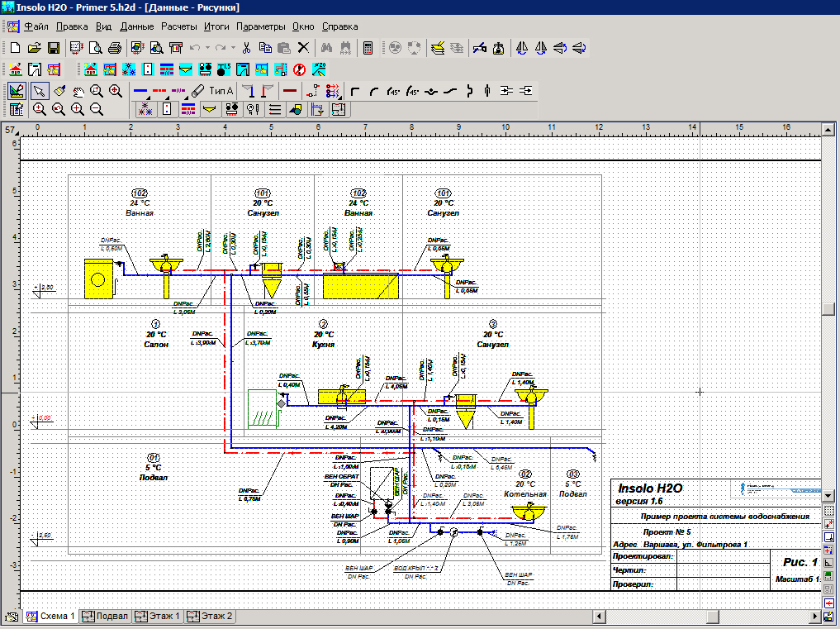
Task: Click the yellow bathtub symbol in drawing
Action: [361, 286]
